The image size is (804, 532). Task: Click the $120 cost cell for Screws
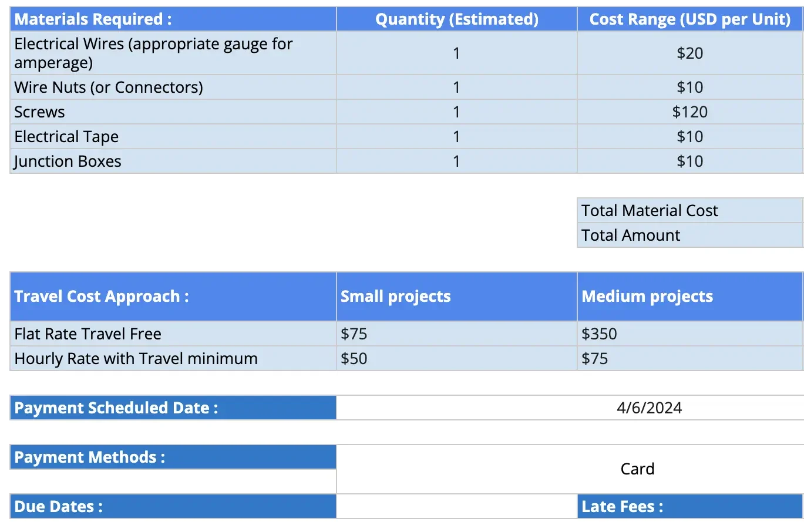coord(689,112)
